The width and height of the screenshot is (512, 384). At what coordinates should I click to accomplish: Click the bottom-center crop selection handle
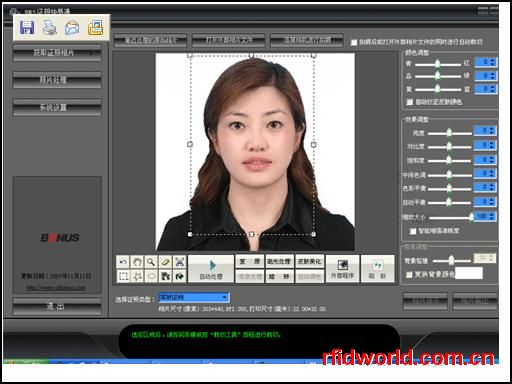(x=252, y=234)
